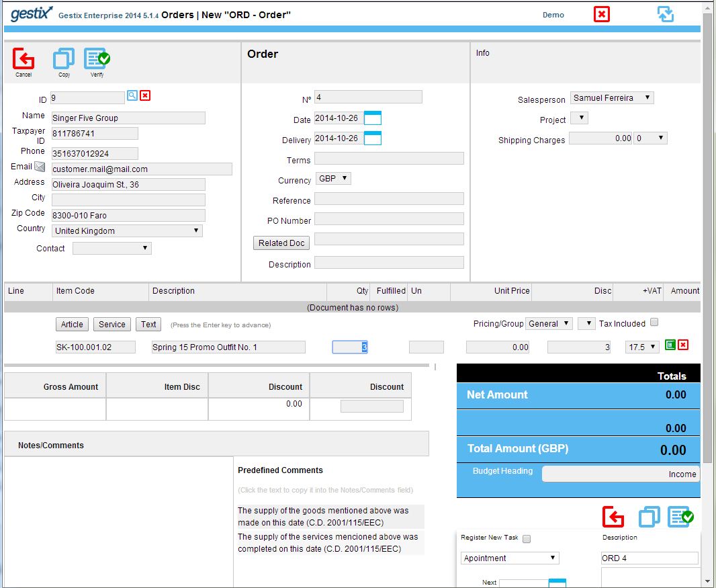Click the Related Doc button
This screenshot has height=588, width=716.
281,243
